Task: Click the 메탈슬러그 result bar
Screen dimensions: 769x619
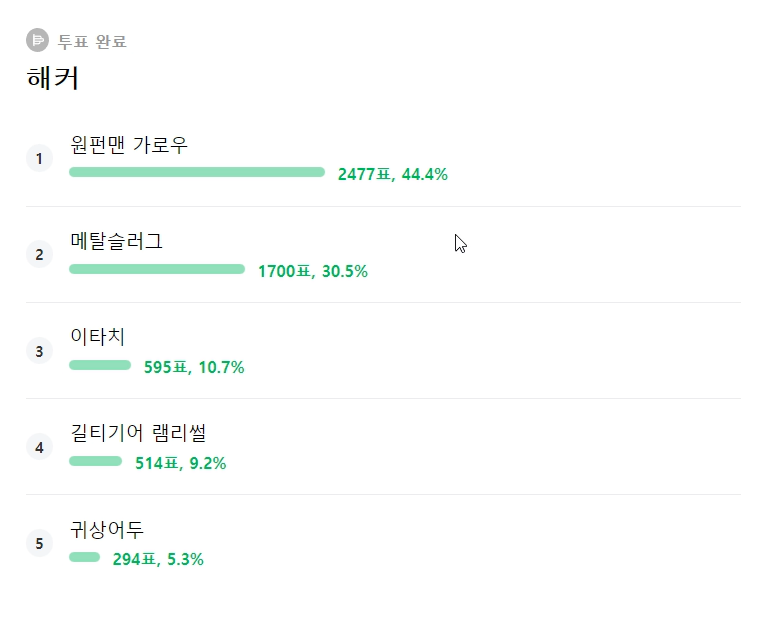Action: pos(157,269)
